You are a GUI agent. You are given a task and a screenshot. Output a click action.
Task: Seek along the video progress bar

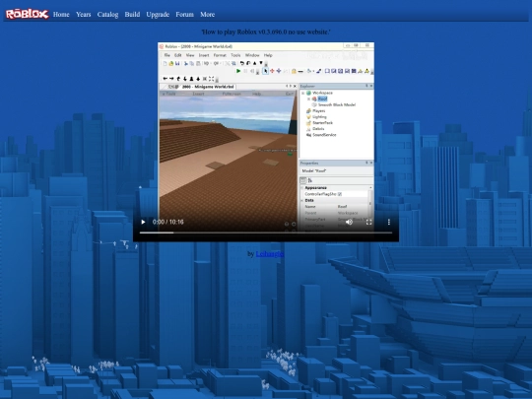[266, 233]
